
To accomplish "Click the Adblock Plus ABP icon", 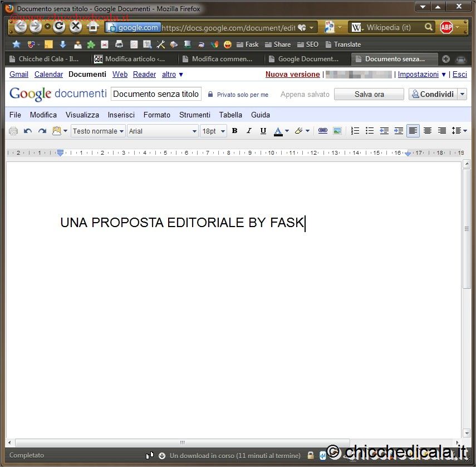I will tap(446, 27).
